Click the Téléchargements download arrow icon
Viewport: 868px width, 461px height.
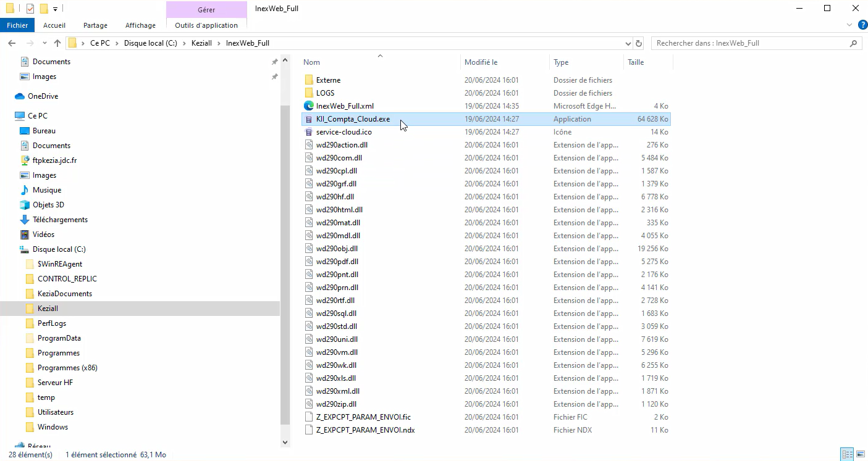(x=25, y=220)
